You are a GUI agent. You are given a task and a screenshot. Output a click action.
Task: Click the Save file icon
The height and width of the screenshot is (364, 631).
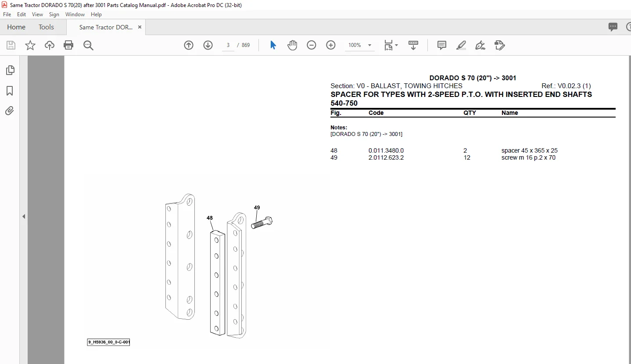11,45
